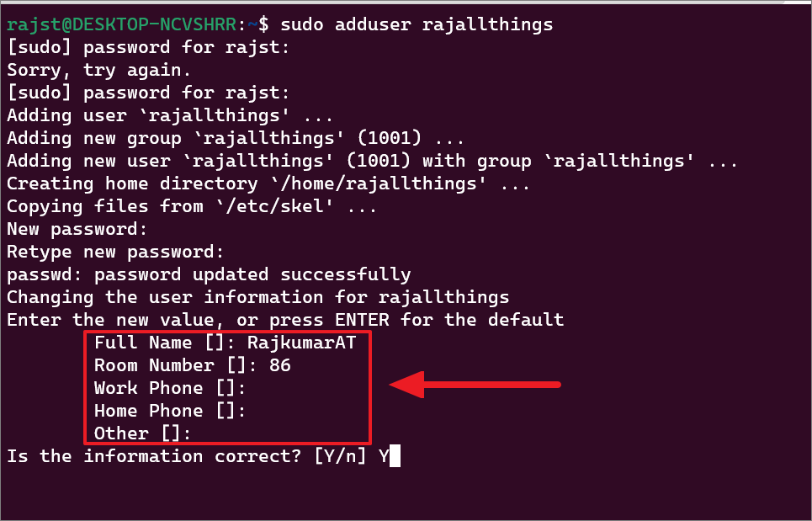The height and width of the screenshot is (521, 812).
Task: Click the first '[sudo] password for rajst:' line
Action: 148,48
